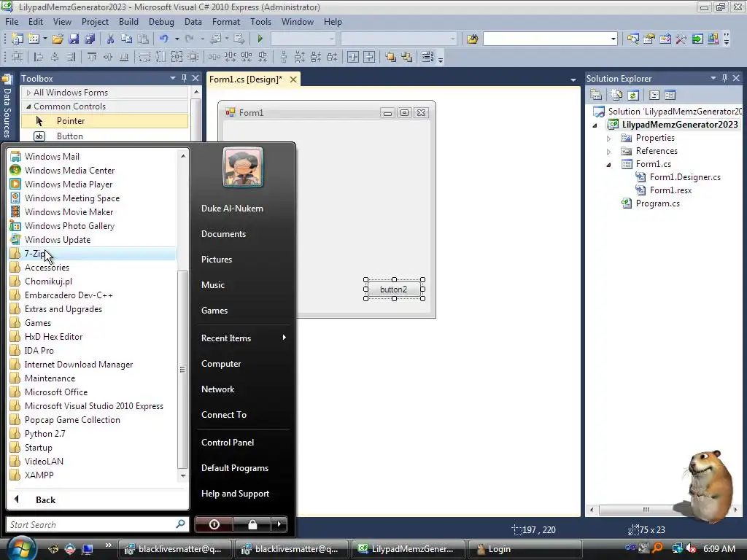Click Show All Files in Solution Explorer

click(x=617, y=96)
